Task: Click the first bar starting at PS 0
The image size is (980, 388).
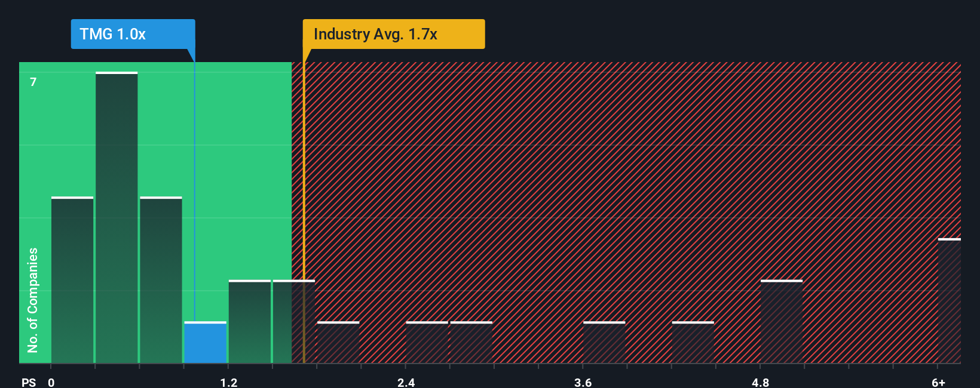Action: tap(72, 279)
